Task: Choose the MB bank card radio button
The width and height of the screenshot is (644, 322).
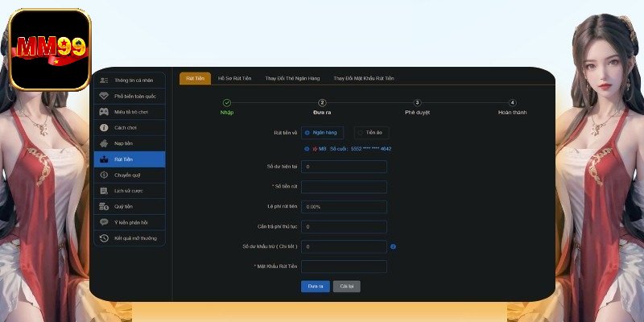Action: pos(307,149)
